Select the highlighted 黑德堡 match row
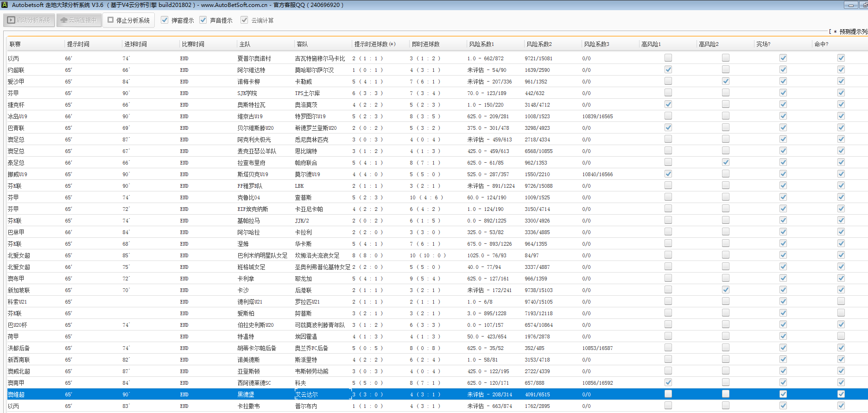The width and height of the screenshot is (868, 413). click(246, 394)
